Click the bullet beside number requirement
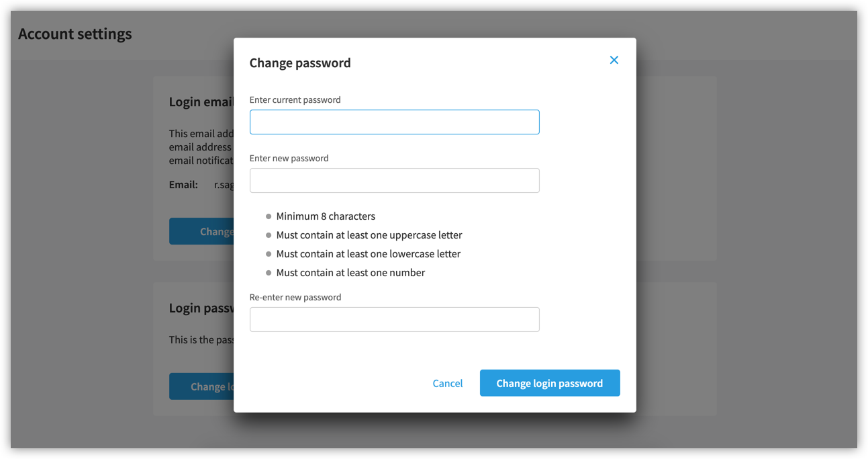This screenshot has width=868, height=459. tap(268, 273)
